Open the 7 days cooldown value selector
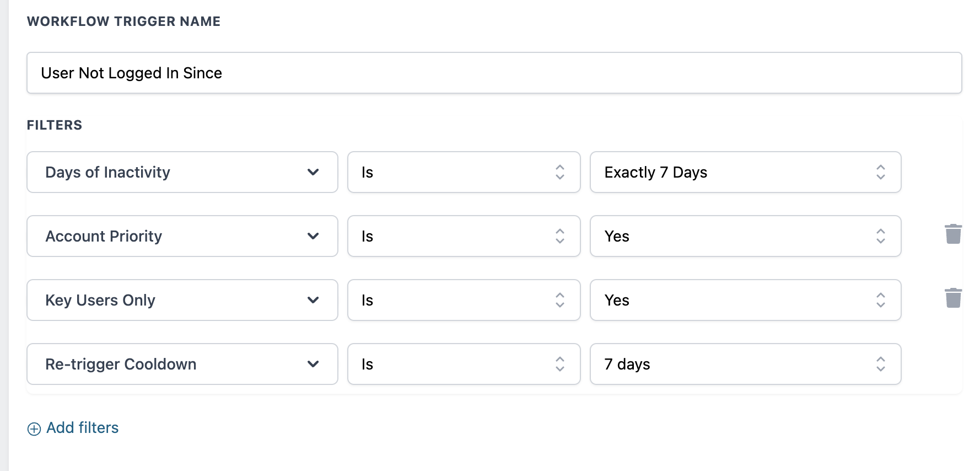 (x=746, y=364)
